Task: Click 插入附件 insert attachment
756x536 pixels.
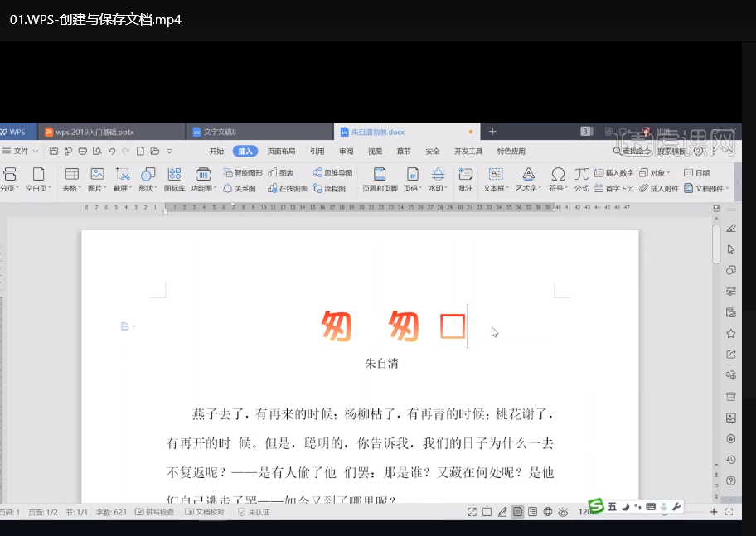Action: pyautogui.click(x=659, y=188)
